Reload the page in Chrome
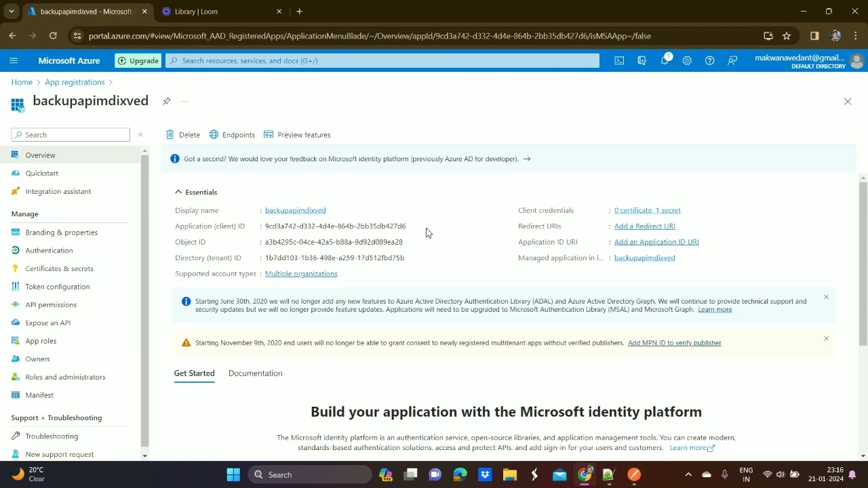Viewport: 868px width, 488px height. click(x=53, y=36)
